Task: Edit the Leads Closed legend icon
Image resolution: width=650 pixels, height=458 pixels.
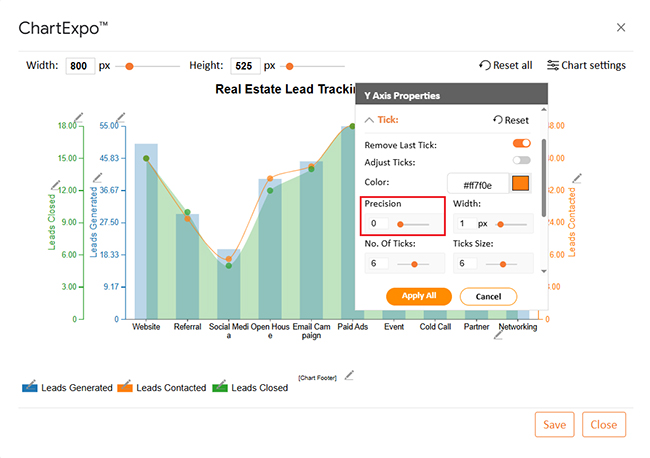Action: [x=219, y=386]
